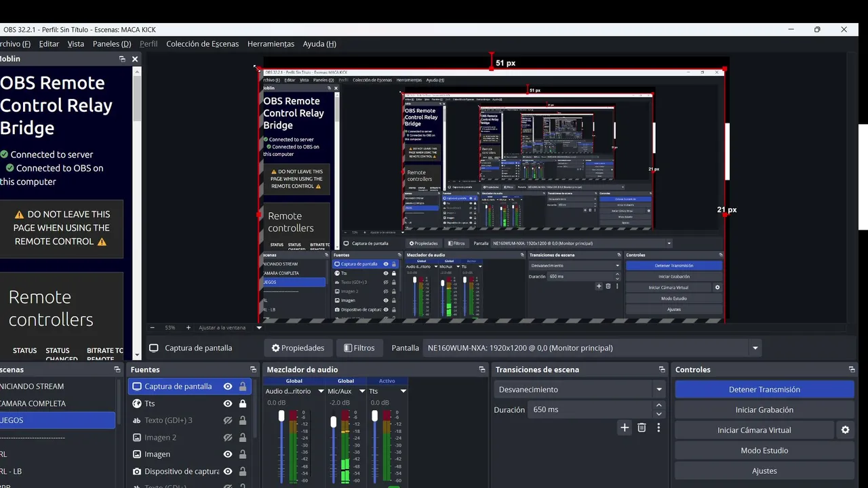
Task: Click the camera icon of Dispositivo de captura
Action: 137,471
